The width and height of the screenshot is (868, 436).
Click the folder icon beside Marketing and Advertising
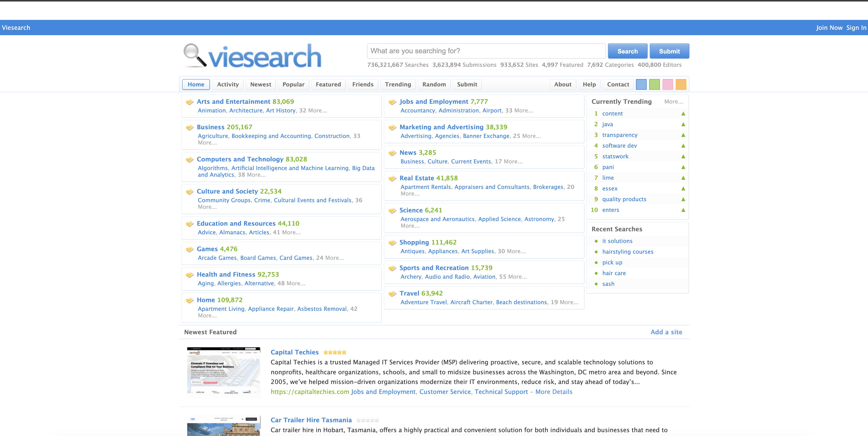tap(392, 127)
